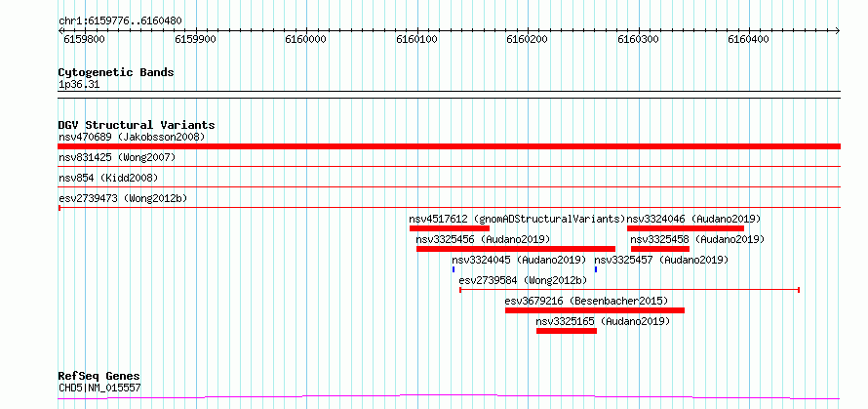Open nsv3324045 (Audano2019) label
This screenshot has width=868, height=409.
coord(519,260)
